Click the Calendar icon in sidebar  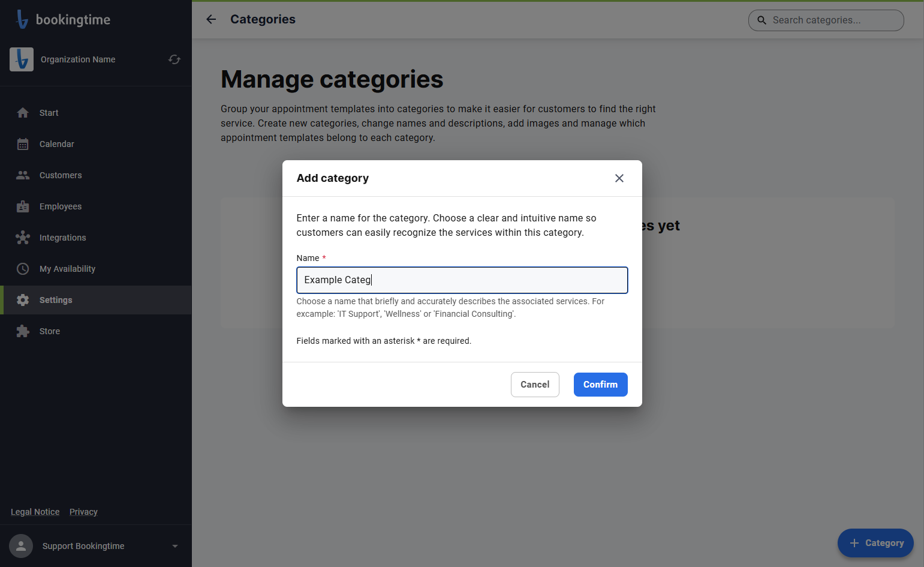pos(23,144)
